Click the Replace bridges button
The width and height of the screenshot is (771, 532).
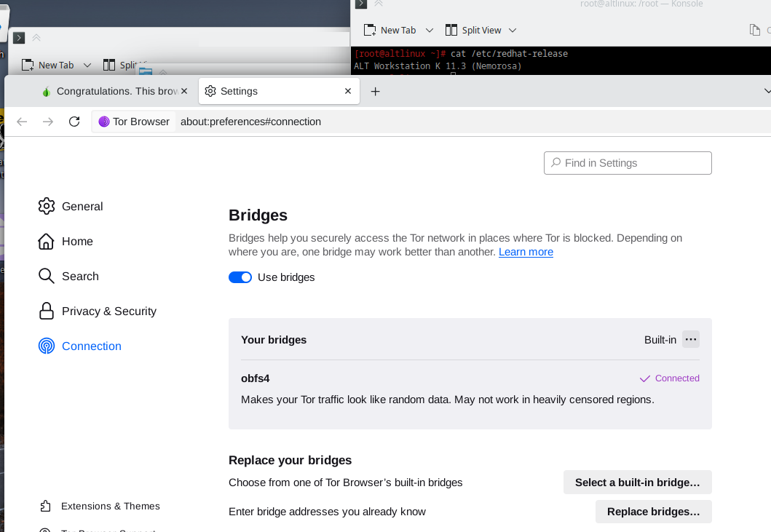653,512
